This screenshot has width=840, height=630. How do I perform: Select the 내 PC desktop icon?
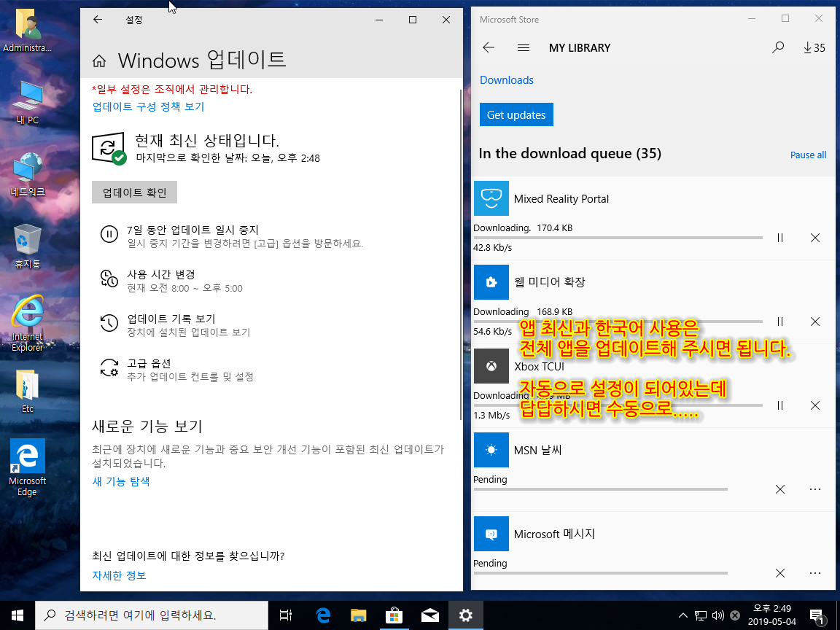pyautogui.click(x=27, y=102)
